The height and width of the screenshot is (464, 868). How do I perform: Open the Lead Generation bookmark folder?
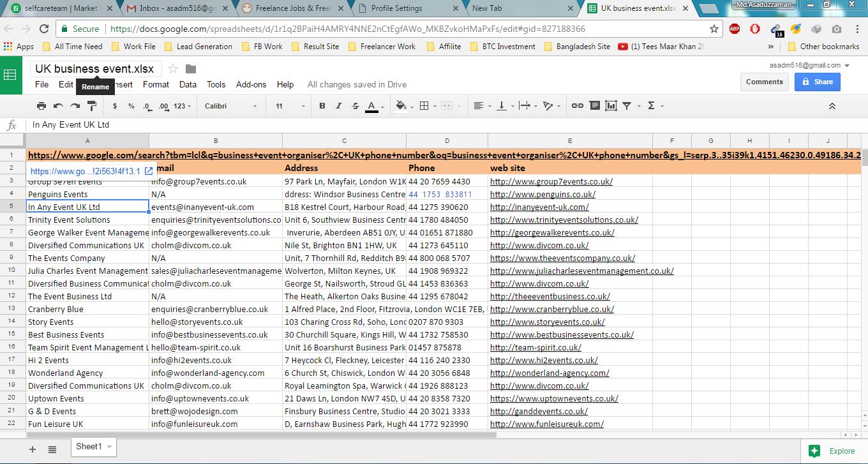[x=198, y=47]
